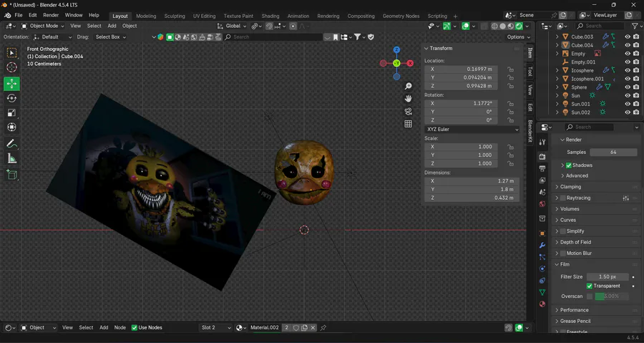The image size is (644, 343).
Task: Adjust the Overscan percentage slider
Action: coord(611,296)
